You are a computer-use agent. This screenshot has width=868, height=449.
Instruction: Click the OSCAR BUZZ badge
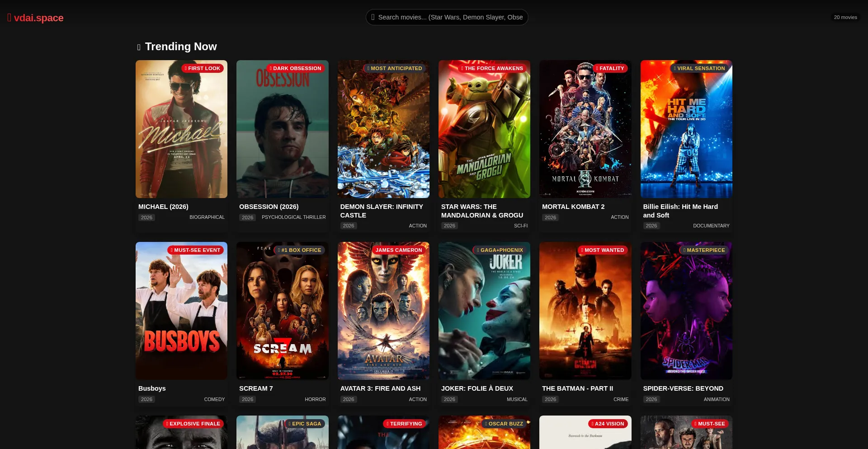click(504, 424)
